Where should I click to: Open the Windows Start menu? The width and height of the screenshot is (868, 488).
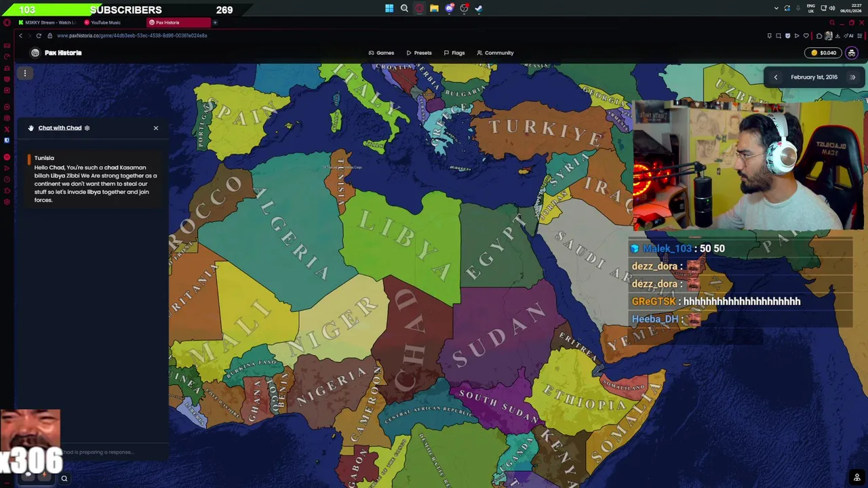pos(389,9)
